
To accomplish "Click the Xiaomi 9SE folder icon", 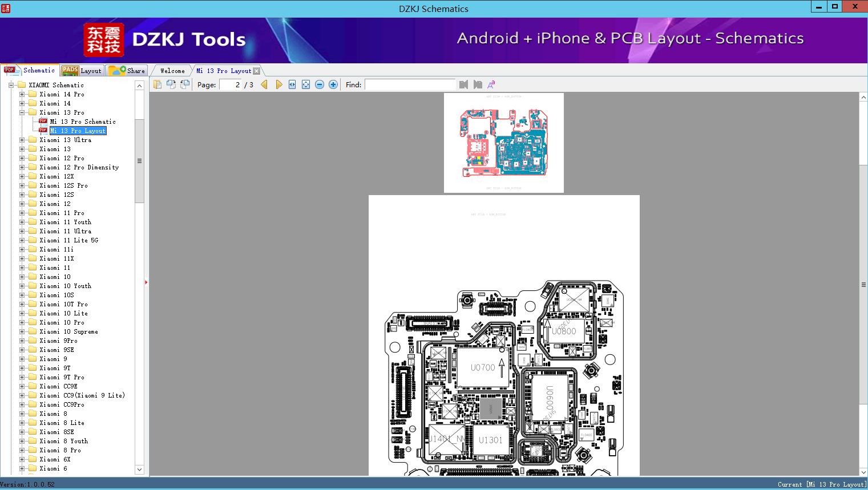I will point(33,350).
